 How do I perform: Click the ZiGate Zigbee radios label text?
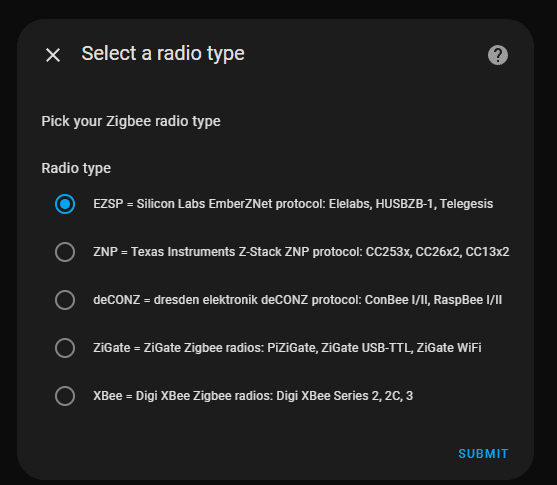point(287,348)
